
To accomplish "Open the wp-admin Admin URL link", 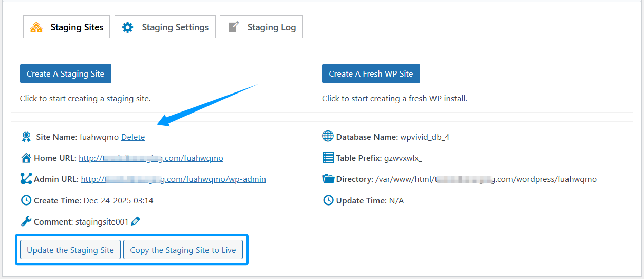I will coord(173,179).
